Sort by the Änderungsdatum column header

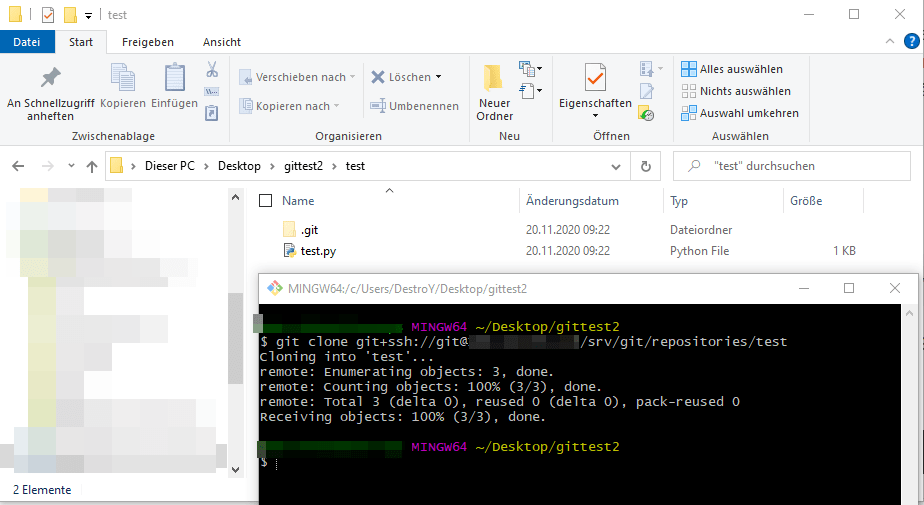(572, 201)
